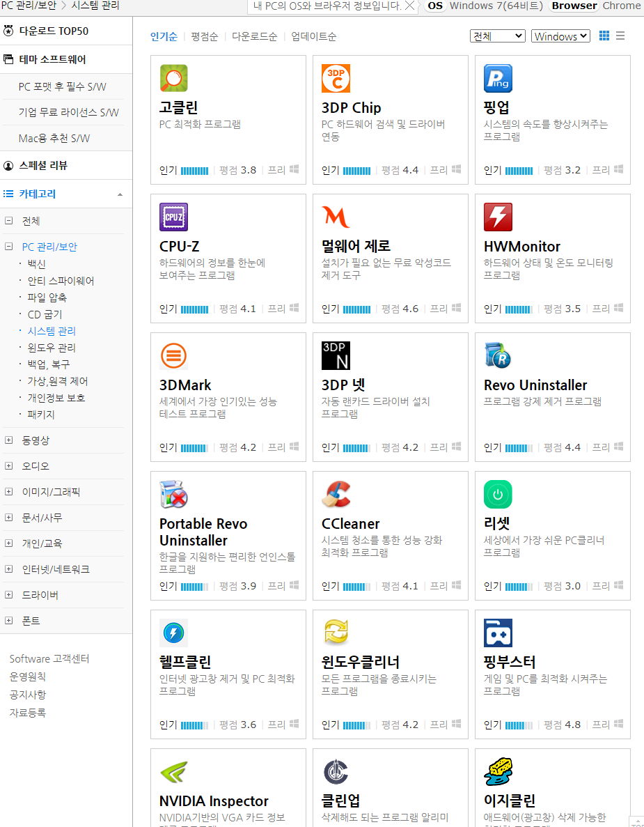This screenshot has width=644, height=827.
Task: Open the 핑업 Ping icon
Action: (x=498, y=78)
